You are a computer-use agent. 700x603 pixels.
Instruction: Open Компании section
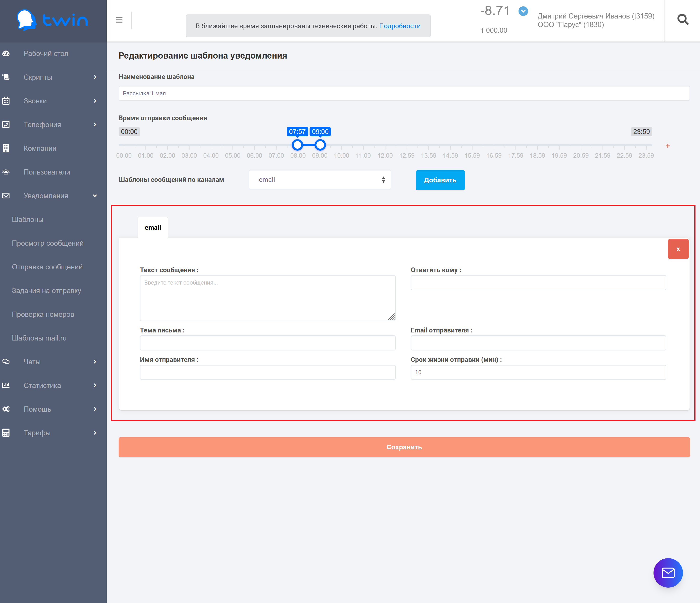click(x=40, y=148)
